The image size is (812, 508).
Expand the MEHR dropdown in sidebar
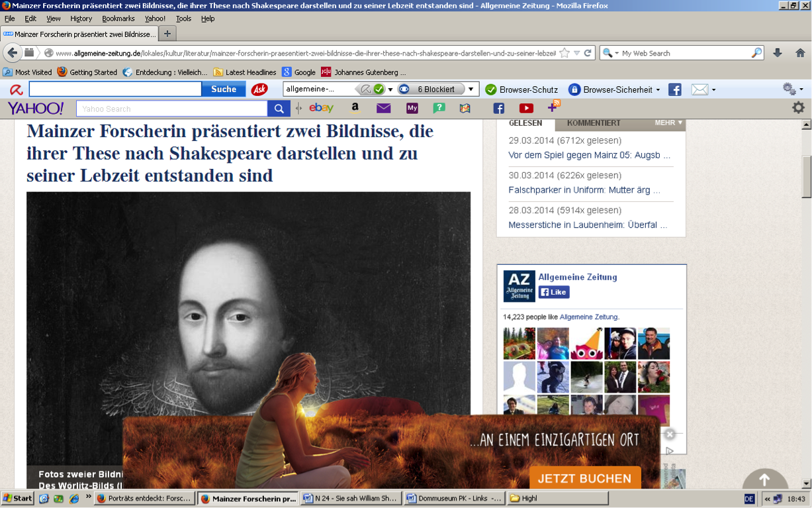point(668,123)
